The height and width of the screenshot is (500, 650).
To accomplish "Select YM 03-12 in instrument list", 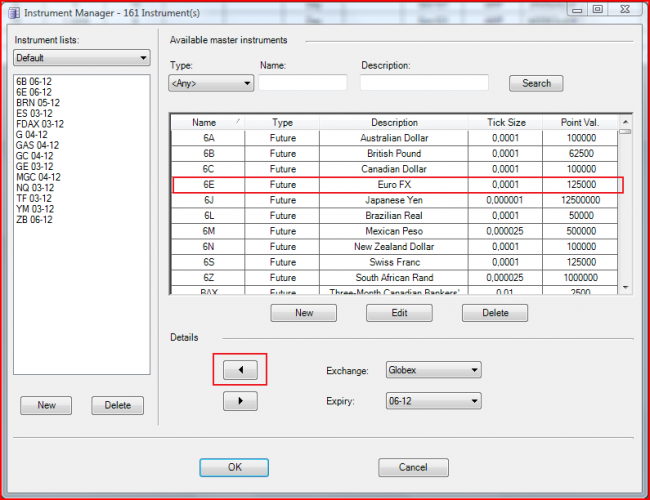I will [35, 209].
